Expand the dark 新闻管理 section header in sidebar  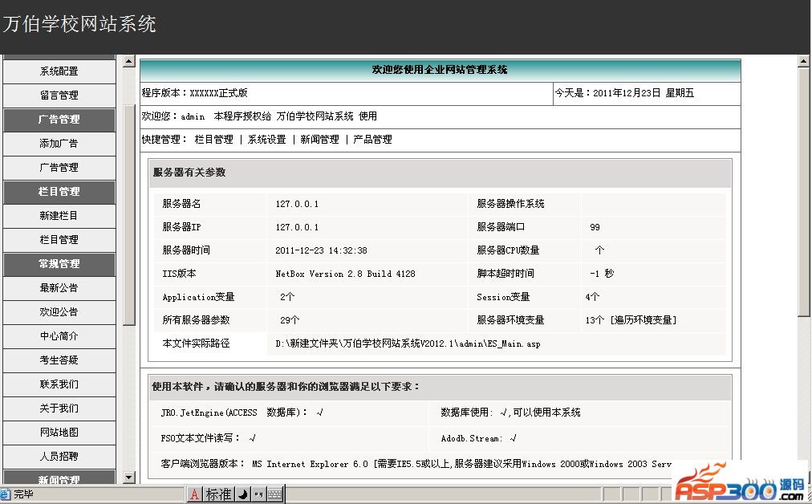(59, 478)
